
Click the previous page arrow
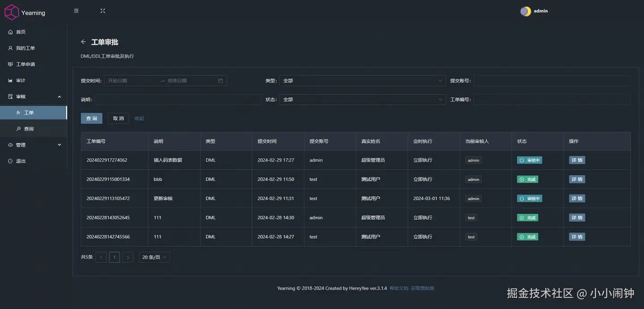point(101,257)
